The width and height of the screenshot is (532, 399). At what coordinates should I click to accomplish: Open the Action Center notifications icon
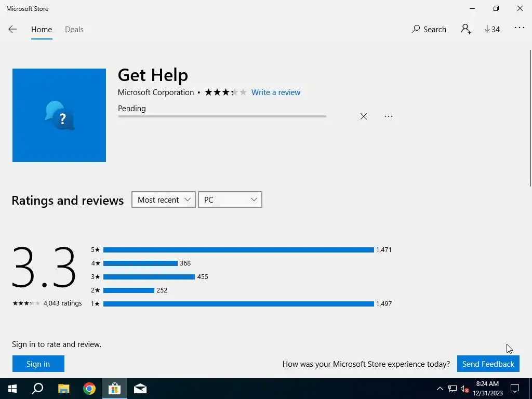[515, 389]
